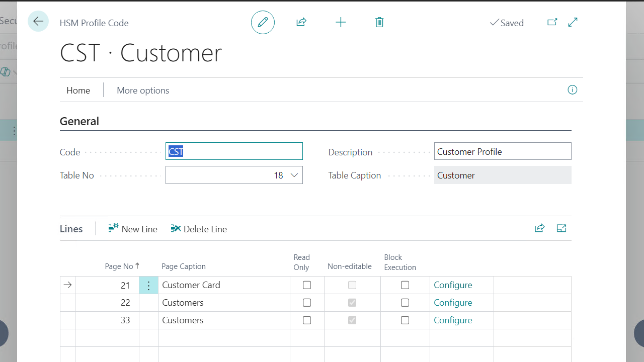This screenshot has width=644, height=362.
Task: Click the pencil edit icon
Action: click(263, 23)
